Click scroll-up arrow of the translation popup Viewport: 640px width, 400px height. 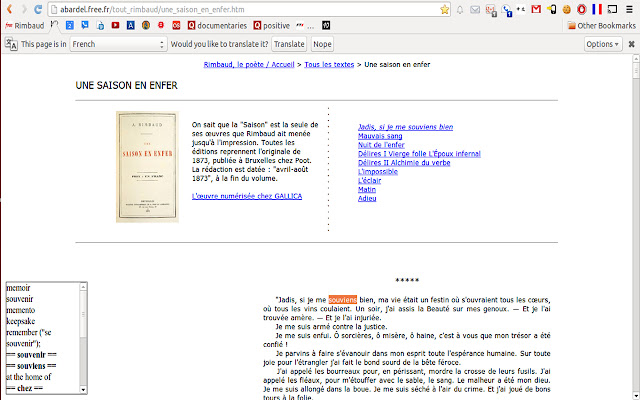(83, 287)
